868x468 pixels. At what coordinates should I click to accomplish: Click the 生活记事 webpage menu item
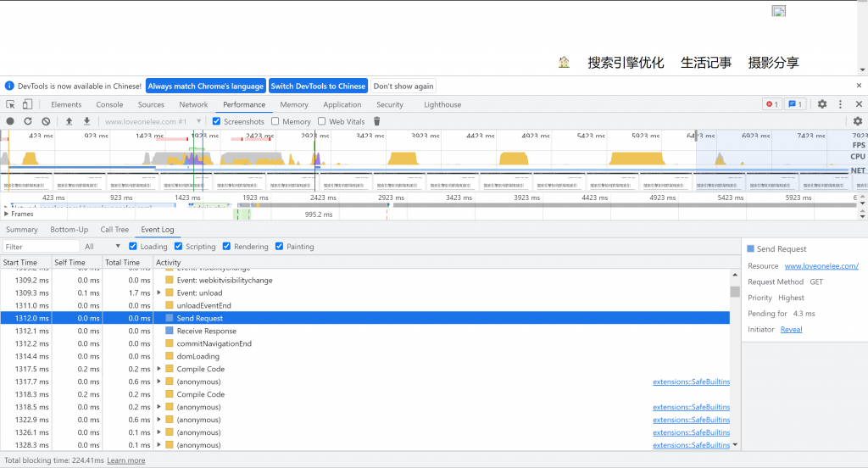click(706, 63)
